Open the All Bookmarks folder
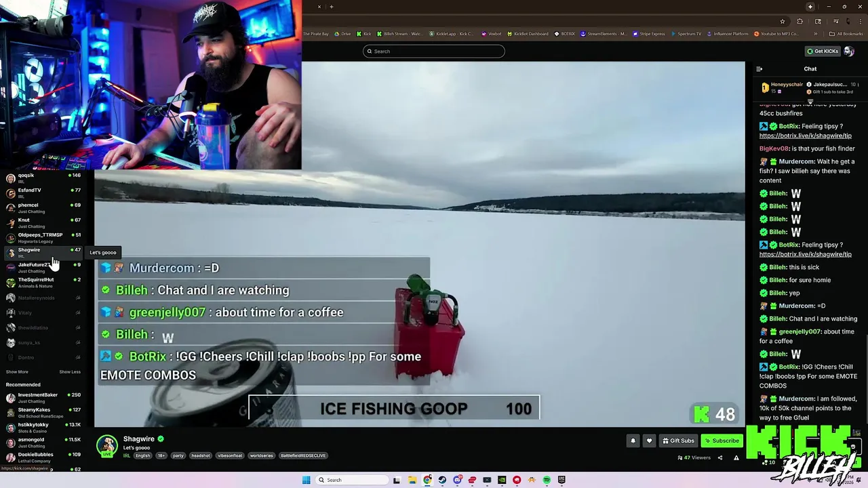Image resolution: width=868 pixels, height=488 pixels. (846, 34)
